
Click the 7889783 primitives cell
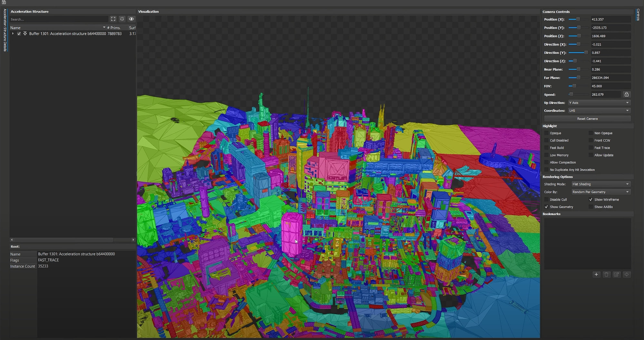pos(114,34)
